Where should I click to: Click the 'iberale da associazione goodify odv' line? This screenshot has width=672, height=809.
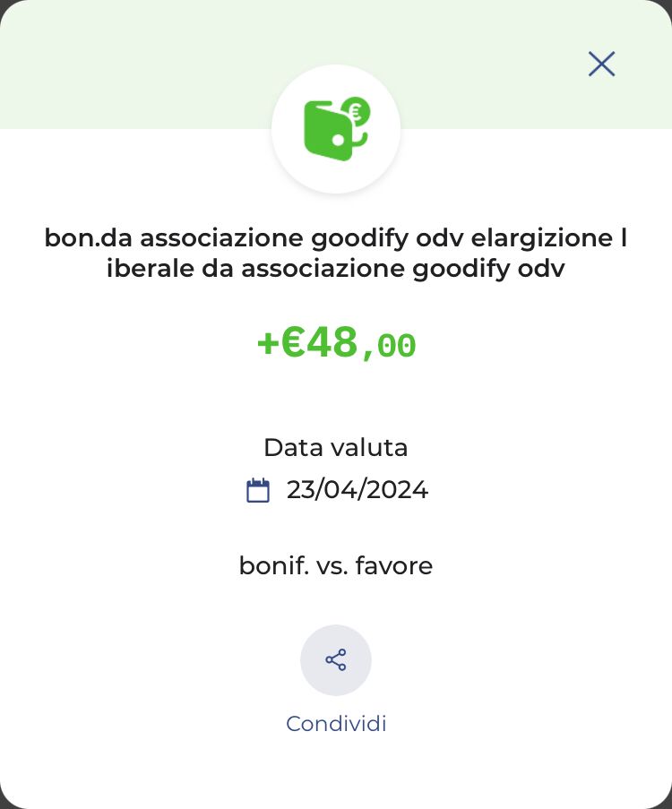pos(336,269)
